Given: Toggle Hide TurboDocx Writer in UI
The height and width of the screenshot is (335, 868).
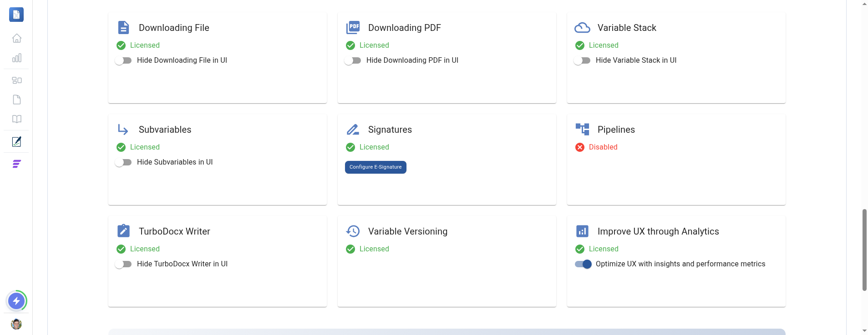Looking at the screenshot, I should click(123, 264).
